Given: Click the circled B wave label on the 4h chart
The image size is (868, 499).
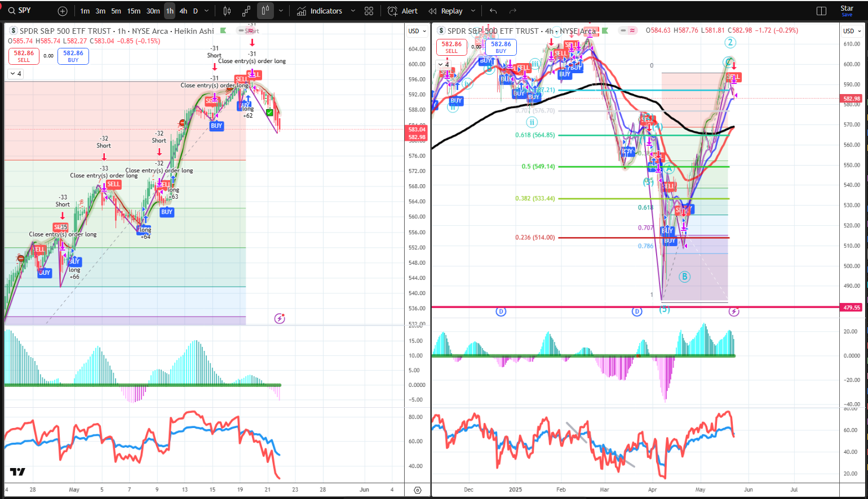Looking at the screenshot, I should coord(684,277).
